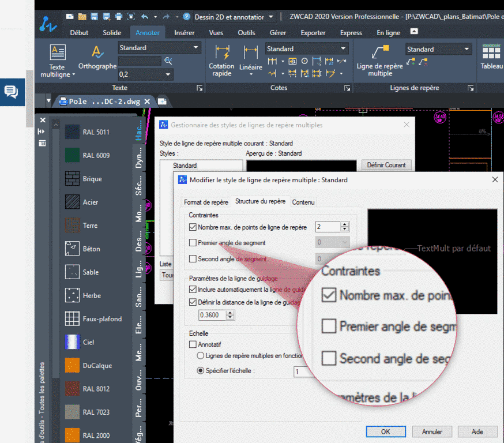This screenshot has width=504, height=443.
Task: Open the Cotes panel dialog launcher arrow
Action: (x=347, y=88)
